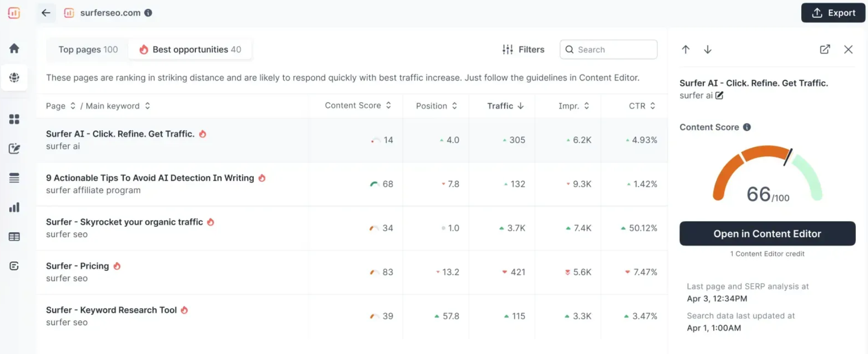Click the 'Apr 3, 12:34PM' analysis timestamp

point(717,298)
